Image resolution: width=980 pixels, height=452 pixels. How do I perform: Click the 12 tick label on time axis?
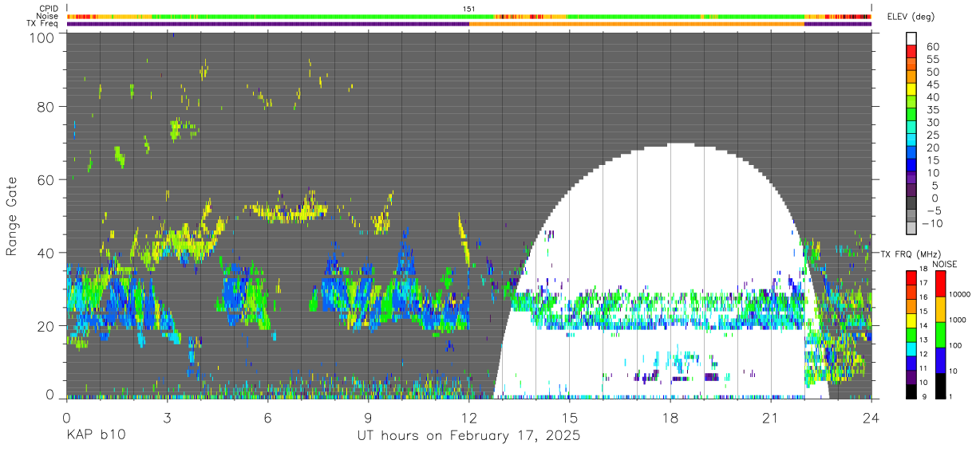(468, 418)
